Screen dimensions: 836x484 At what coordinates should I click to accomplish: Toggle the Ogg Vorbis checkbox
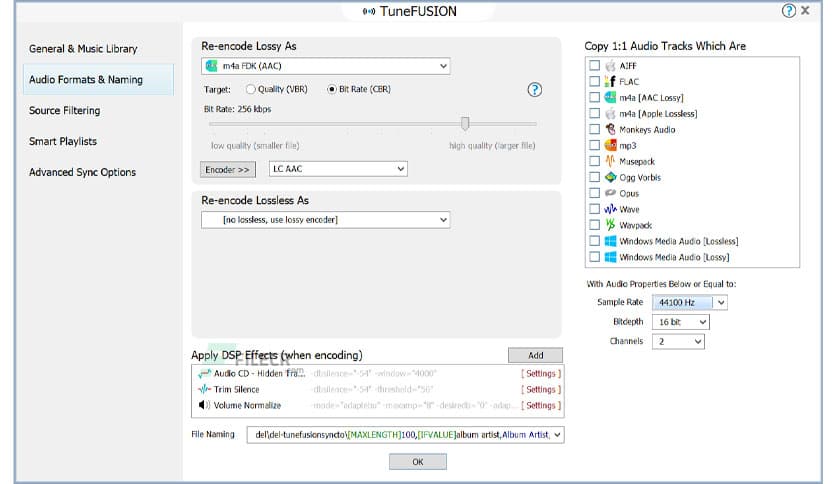pyautogui.click(x=594, y=177)
